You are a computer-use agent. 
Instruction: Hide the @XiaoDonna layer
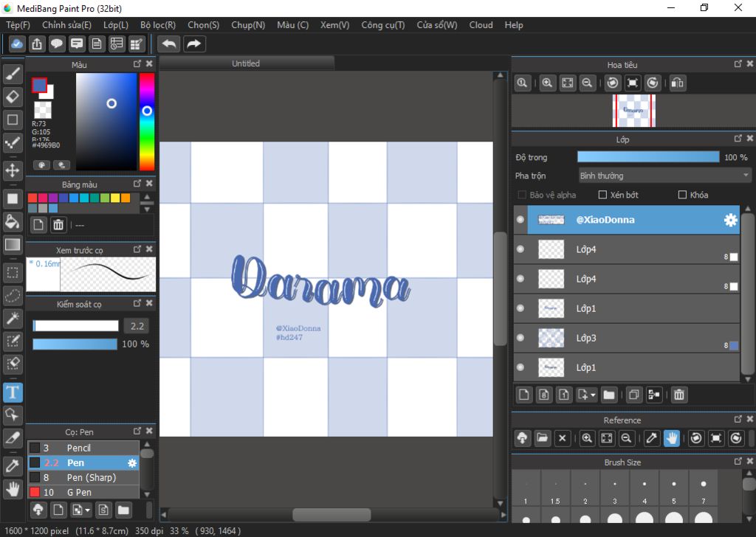coord(520,220)
